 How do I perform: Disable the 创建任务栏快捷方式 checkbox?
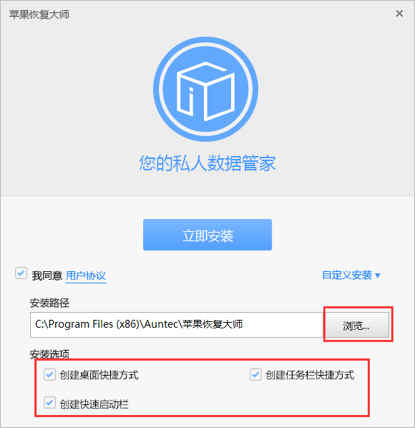point(255,375)
